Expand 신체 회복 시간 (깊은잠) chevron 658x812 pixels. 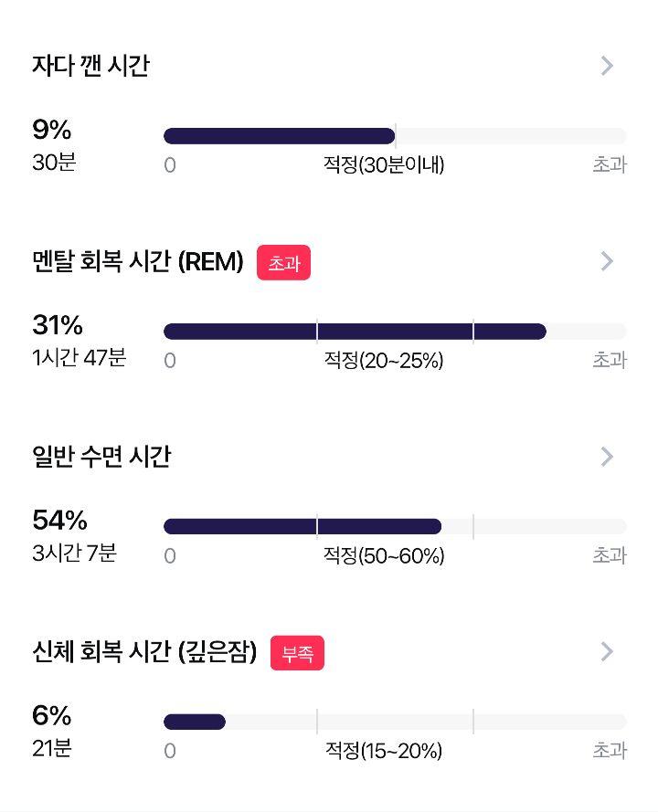tap(607, 651)
